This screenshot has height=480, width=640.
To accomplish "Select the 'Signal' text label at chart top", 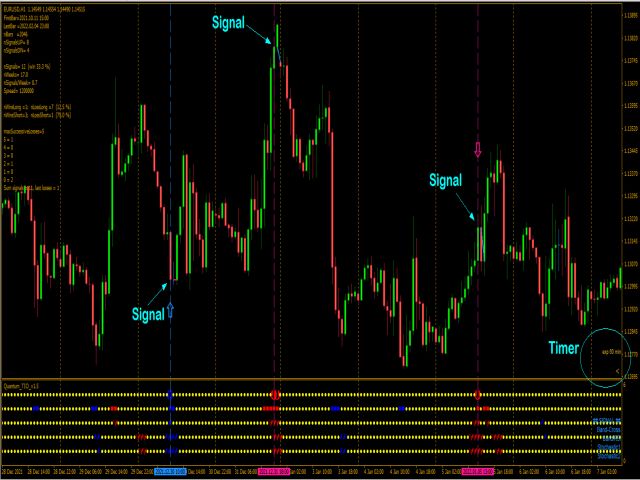I will coord(228,23).
